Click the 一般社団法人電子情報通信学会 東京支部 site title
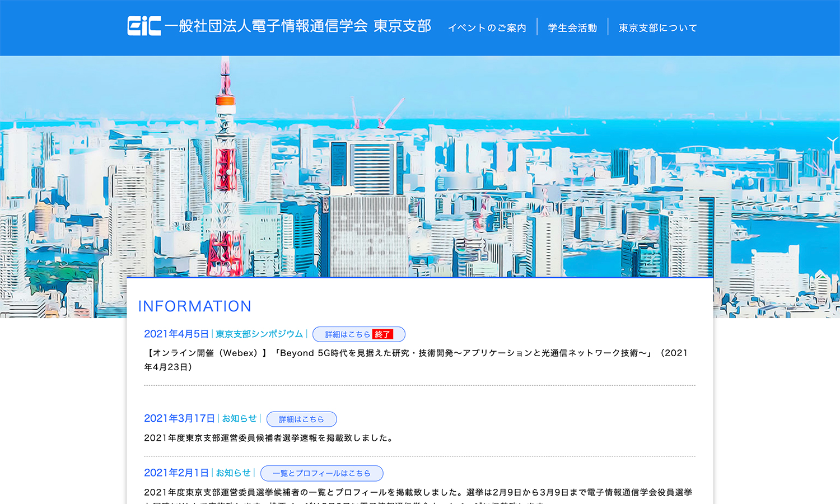 click(x=298, y=26)
